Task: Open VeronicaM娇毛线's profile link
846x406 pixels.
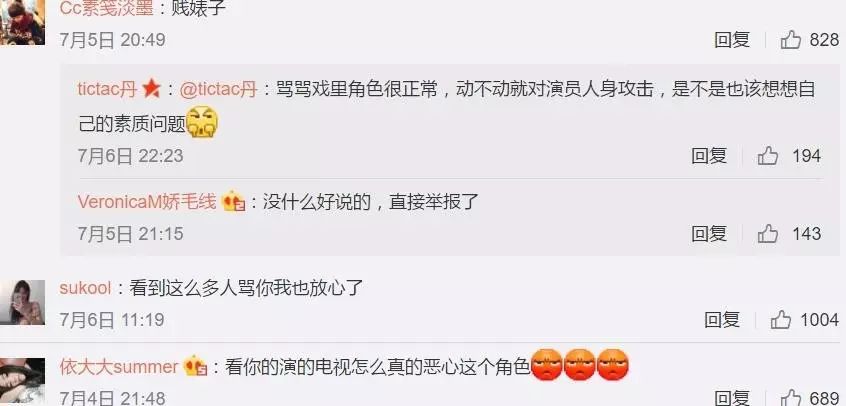Action: (x=147, y=202)
